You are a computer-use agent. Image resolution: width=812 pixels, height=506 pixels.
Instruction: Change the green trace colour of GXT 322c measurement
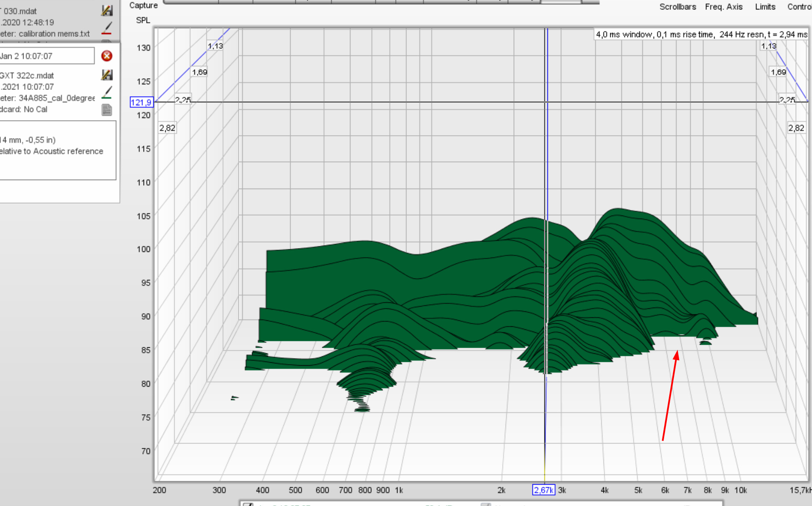107,93
